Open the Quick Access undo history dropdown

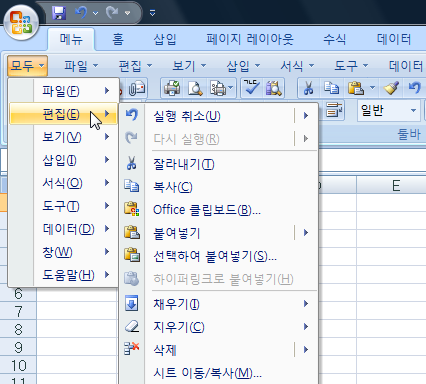(95, 13)
